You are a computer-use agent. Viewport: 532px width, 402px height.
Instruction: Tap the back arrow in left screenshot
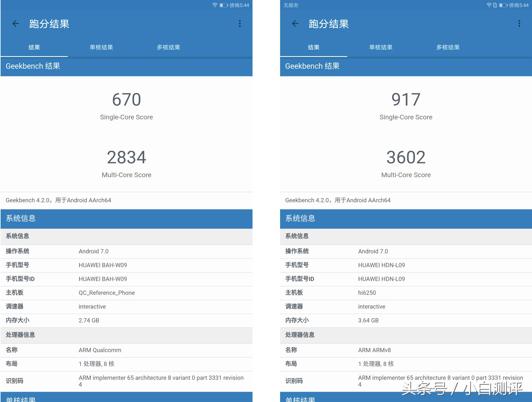16,24
